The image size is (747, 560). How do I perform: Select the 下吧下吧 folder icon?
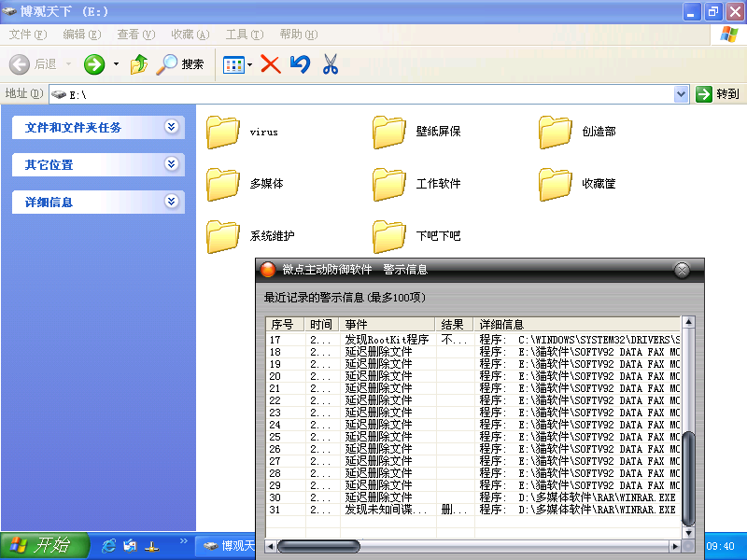[389, 236]
